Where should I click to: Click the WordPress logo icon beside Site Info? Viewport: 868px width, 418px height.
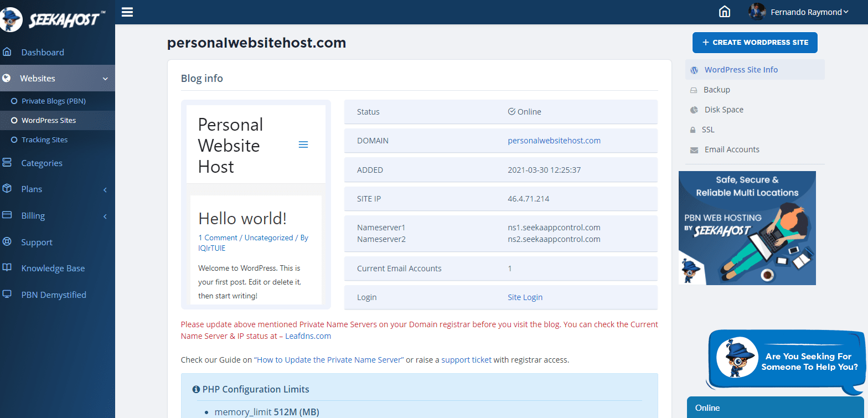(694, 70)
